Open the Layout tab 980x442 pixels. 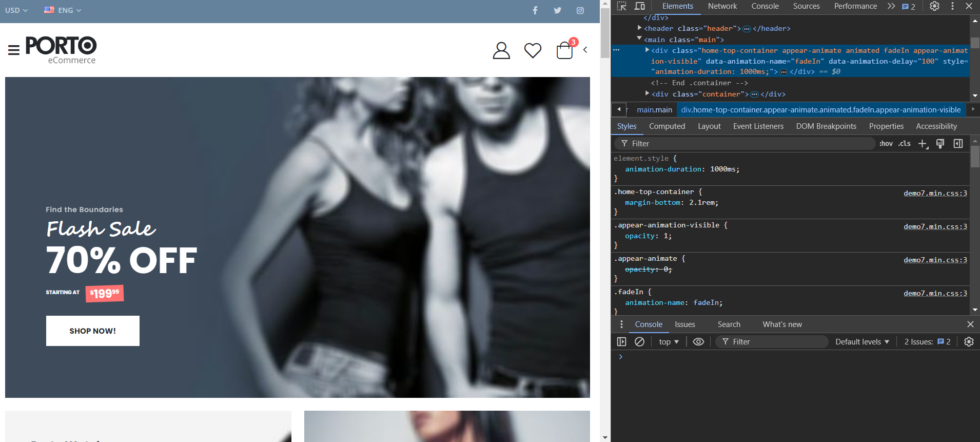[x=709, y=126]
